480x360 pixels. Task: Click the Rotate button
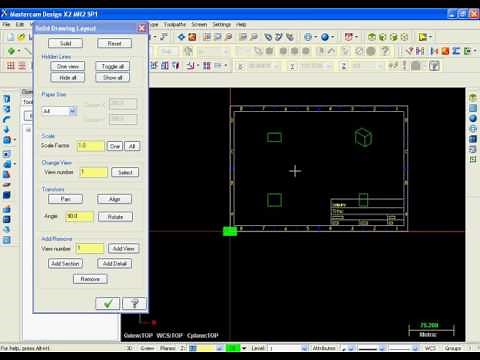pos(115,217)
